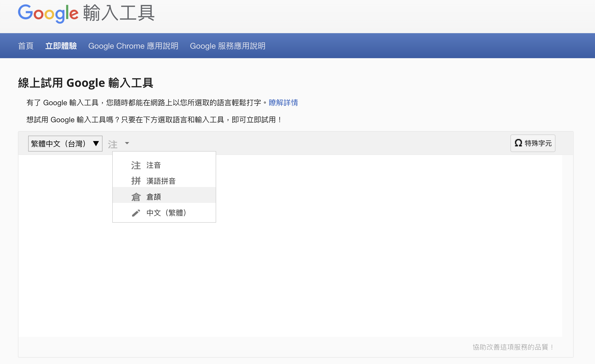Click the pencil handwriting icon in dropdown

point(136,213)
